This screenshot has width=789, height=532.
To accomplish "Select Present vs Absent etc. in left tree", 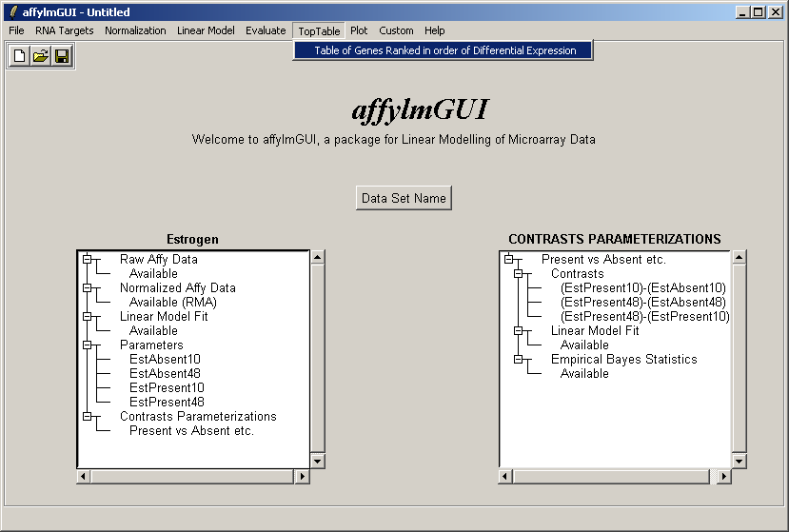I will pos(191,430).
